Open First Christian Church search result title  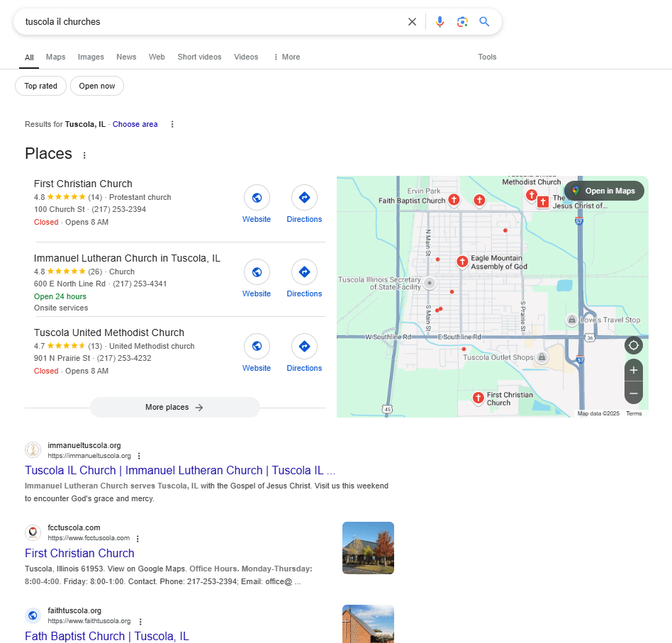pyautogui.click(x=79, y=554)
